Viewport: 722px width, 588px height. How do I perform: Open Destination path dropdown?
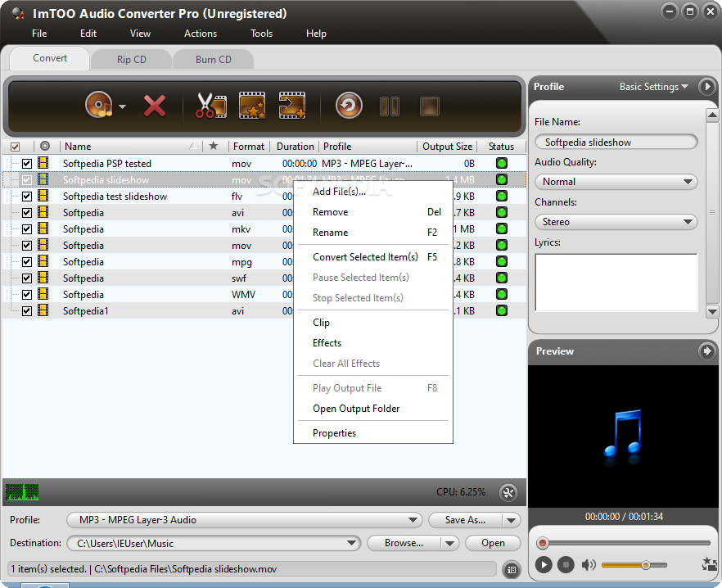pyautogui.click(x=214, y=543)
